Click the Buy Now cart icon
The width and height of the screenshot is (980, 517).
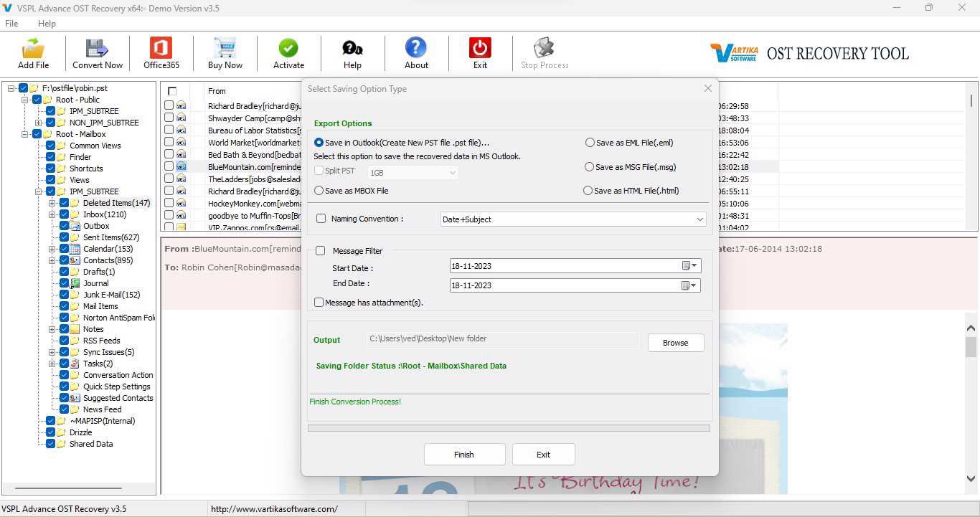click(225, 48)
